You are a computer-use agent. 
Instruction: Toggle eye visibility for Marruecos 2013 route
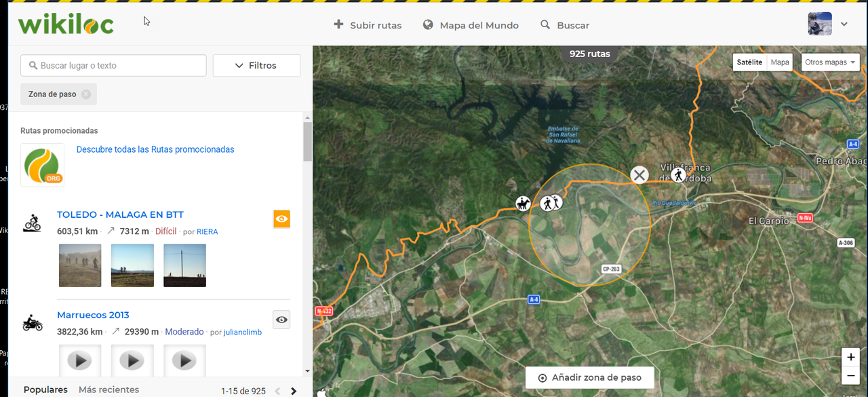tap(281, 320)
